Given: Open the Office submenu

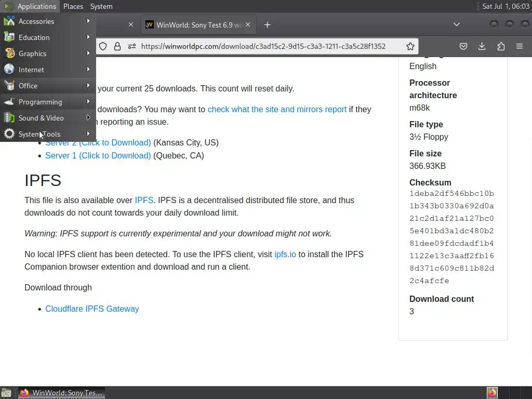Looking at the screenshot, I should coord(48,86).
